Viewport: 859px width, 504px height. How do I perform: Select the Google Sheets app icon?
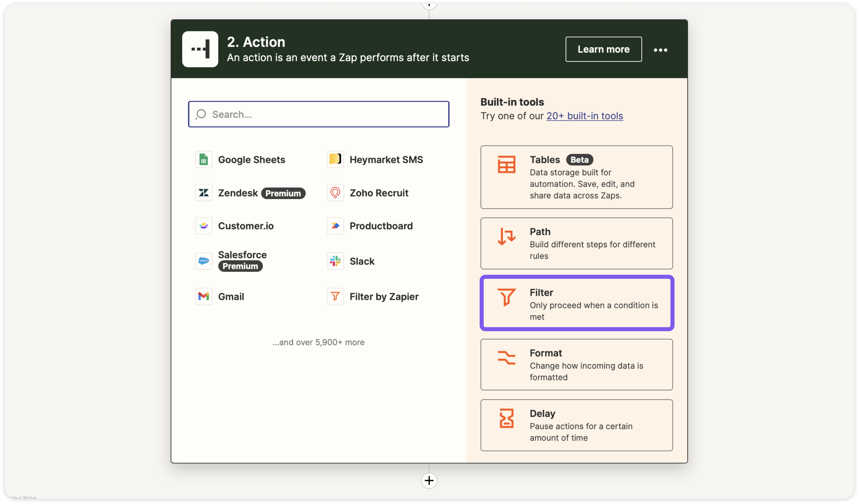pos(204,159)
